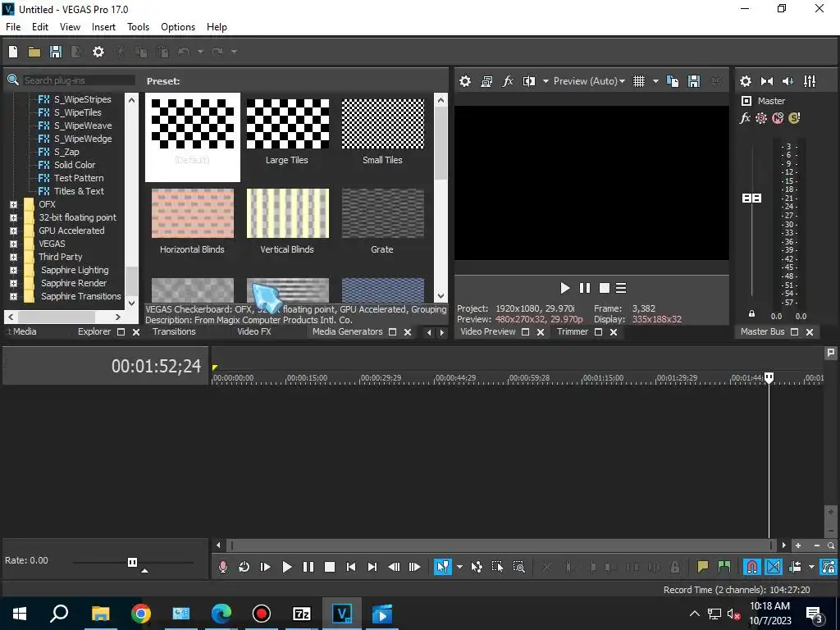
Task: Open the Options menu
Action: tap(178, 27)
